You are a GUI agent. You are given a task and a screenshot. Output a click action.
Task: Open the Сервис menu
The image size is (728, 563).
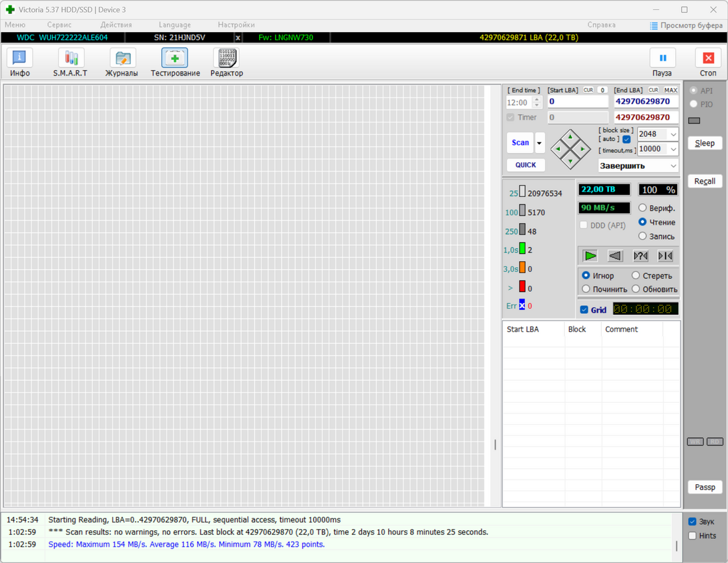tap(59, 25)
